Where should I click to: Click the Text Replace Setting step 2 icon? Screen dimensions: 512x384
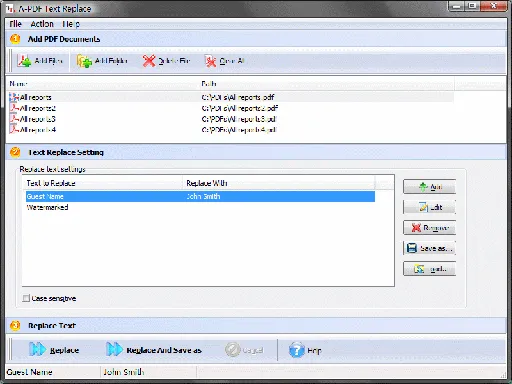[x=15, y=152]
